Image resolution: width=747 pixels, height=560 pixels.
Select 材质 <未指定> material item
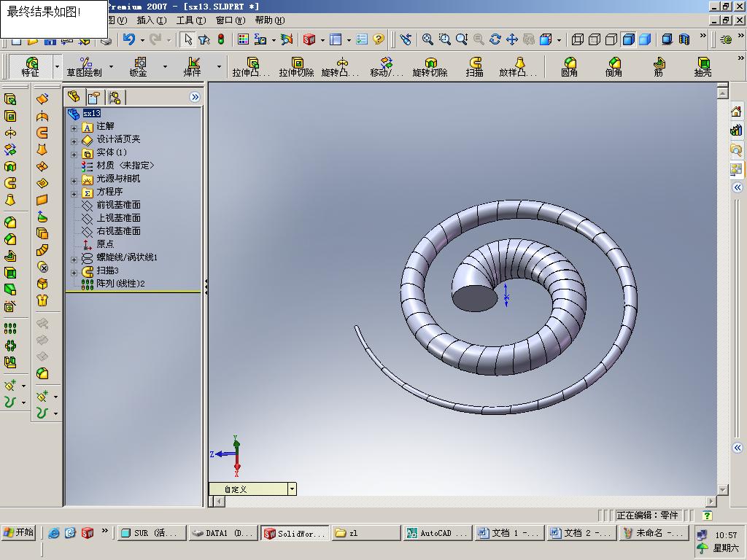[x=125, y=166]
